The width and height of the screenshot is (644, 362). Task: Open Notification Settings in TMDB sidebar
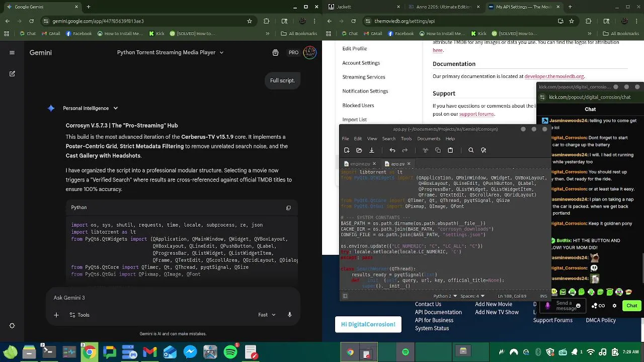click(365, 91)
